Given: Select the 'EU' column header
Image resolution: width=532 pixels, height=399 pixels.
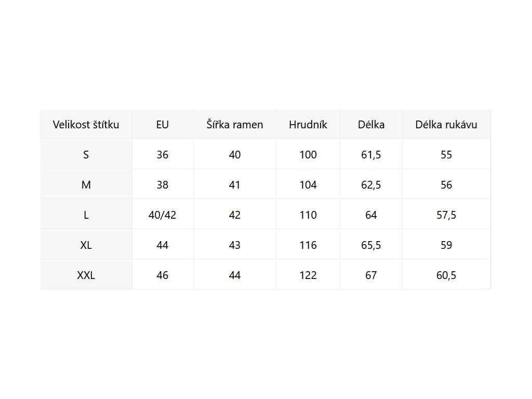Looking at the screenshot, I should point(163,125).
